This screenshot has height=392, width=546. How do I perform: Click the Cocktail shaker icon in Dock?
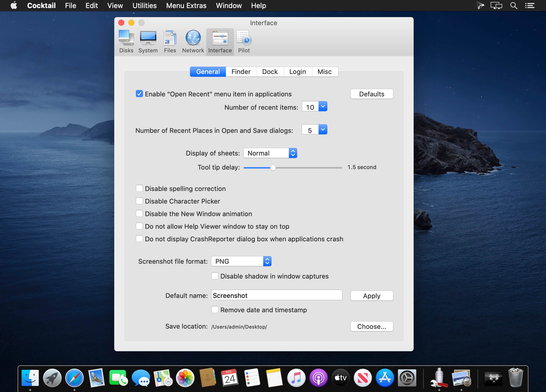[x=439, y=378]
